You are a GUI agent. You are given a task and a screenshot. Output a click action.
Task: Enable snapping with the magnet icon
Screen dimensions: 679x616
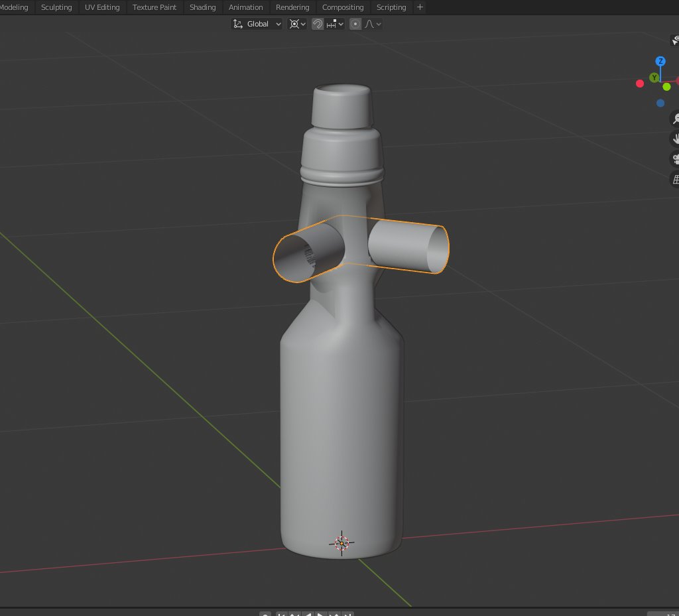click(318, 24)
